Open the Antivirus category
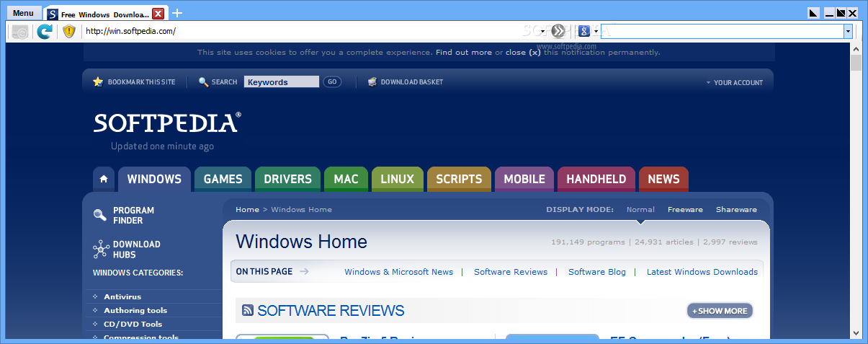Screen dimensions: 868x344 point(122,296)
